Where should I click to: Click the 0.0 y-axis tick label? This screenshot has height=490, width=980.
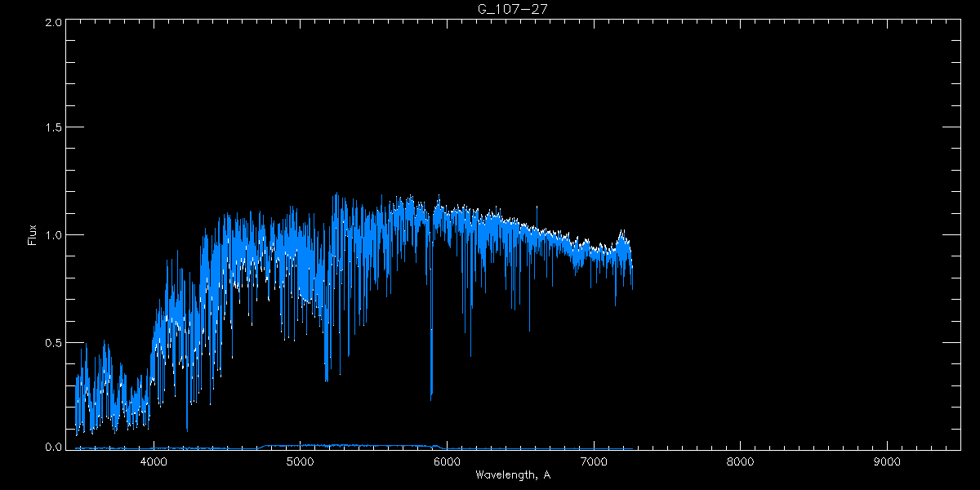(54, 447)
